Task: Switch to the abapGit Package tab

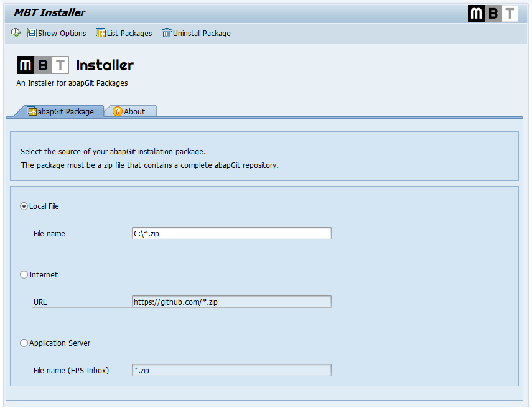Action: (x=60, y=111)
